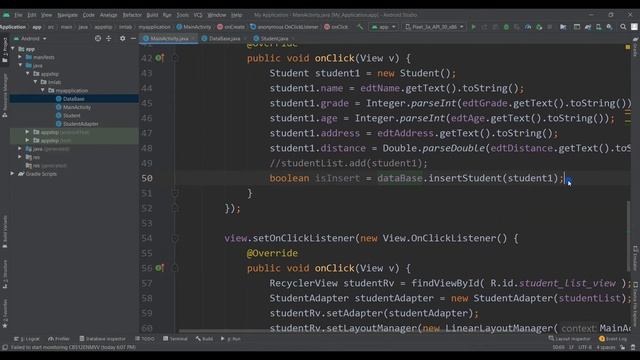Open the Build tool window at bottom
The width and height of the screenshot is (640, 360).
pos(204,339)
